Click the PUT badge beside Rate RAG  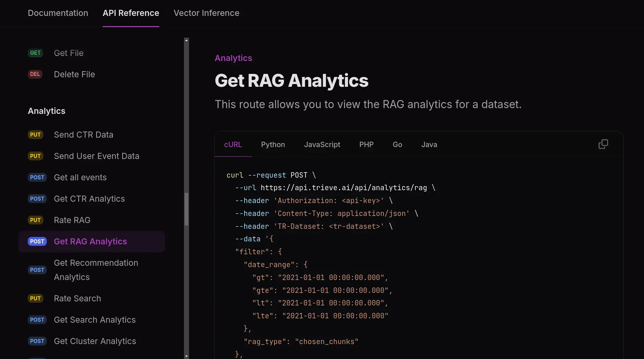[35, 220]
